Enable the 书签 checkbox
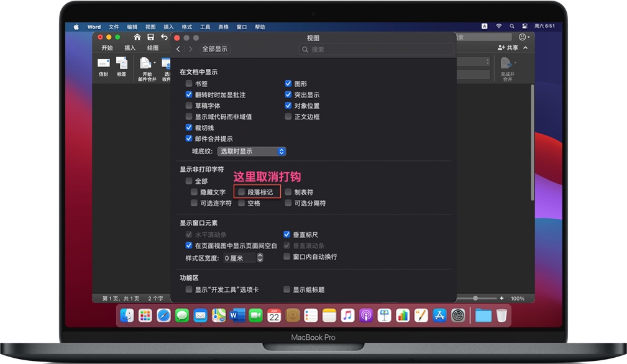627x364 pixels. [188, 84]
